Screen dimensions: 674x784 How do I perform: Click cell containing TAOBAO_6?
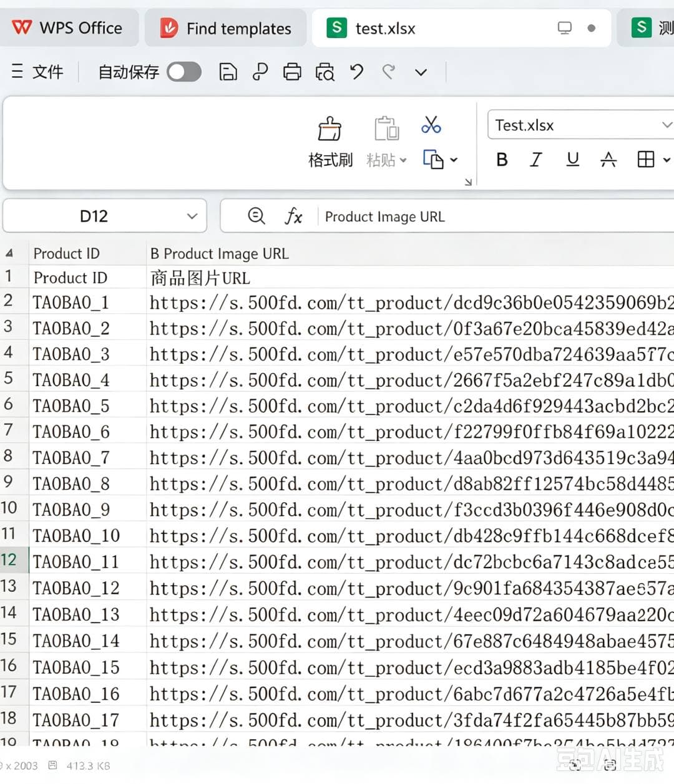coord(87,432)
